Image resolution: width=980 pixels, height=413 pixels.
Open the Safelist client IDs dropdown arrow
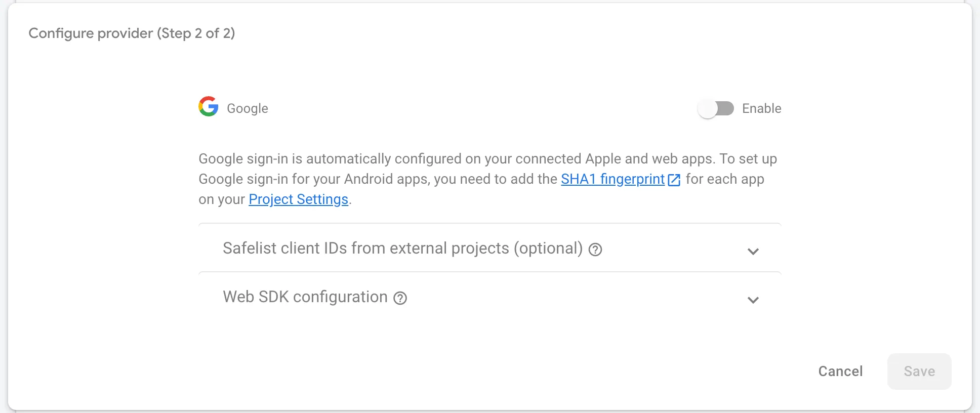[753, 251]
